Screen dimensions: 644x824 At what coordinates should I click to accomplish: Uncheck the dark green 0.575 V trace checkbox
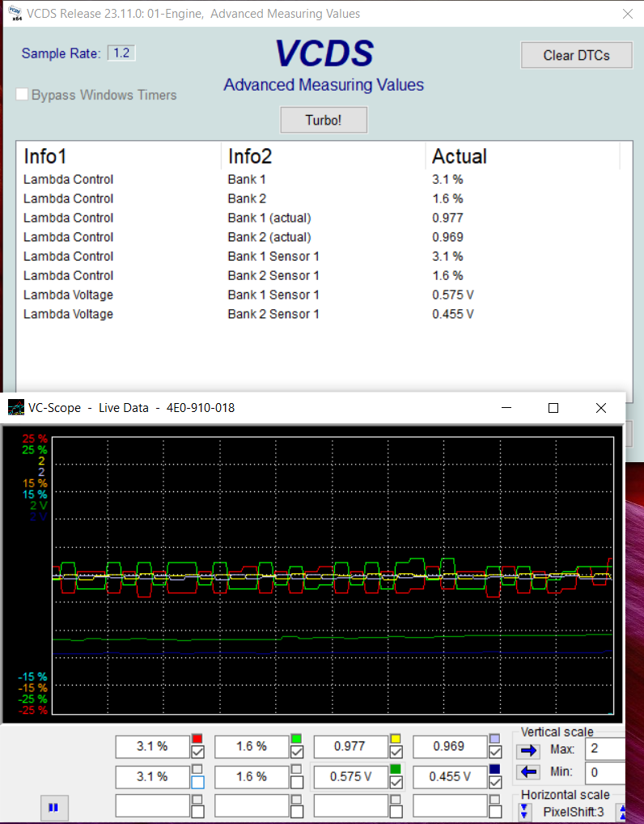(x=396, y=783)
